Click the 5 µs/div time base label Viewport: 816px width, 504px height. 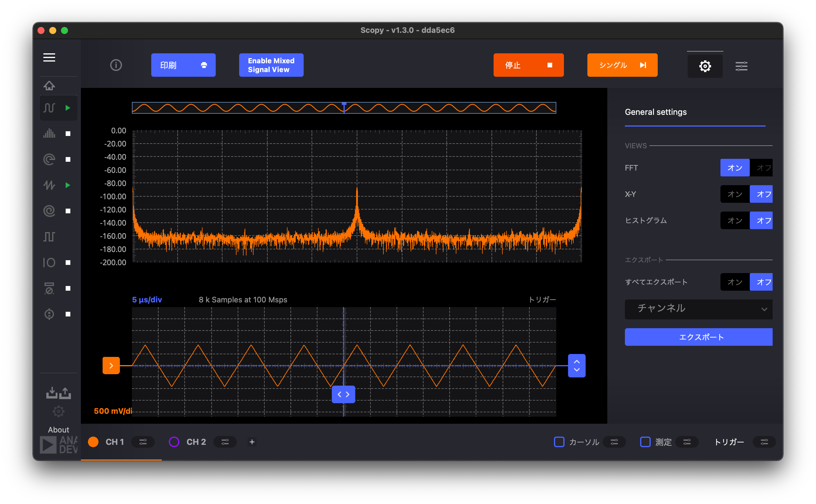click(x=147, y=300)
